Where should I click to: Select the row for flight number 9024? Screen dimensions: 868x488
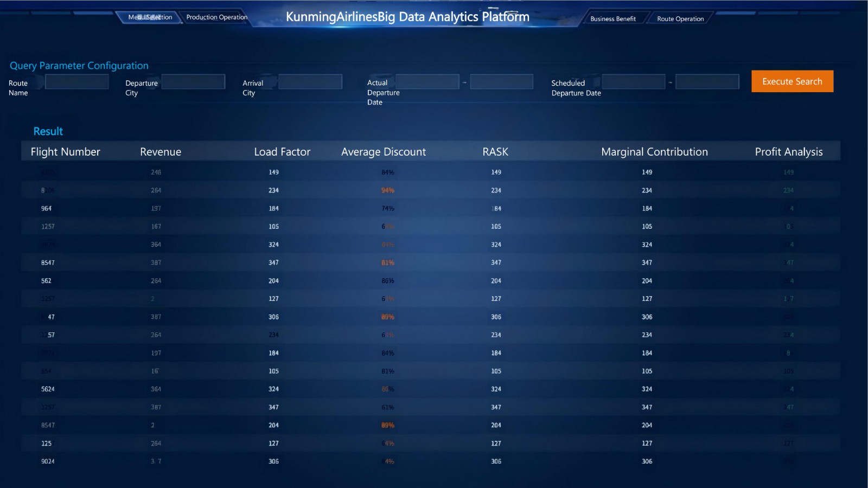[x=48, y=461]
